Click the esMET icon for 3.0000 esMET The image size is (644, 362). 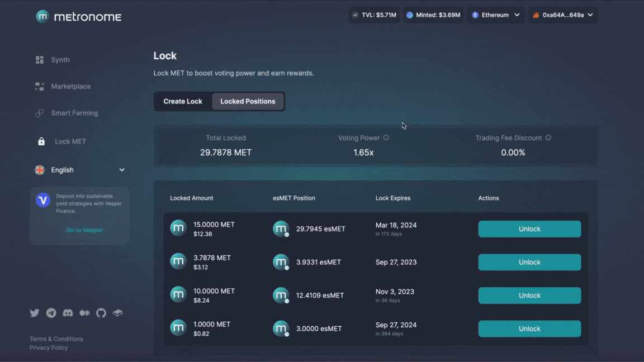[281, 328]
